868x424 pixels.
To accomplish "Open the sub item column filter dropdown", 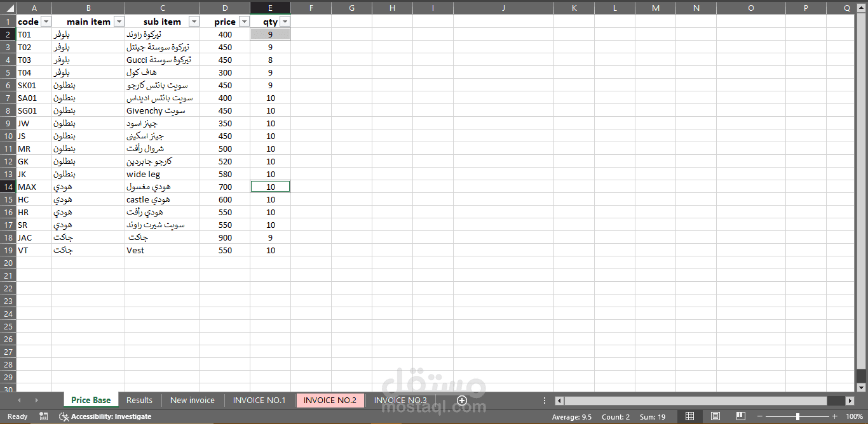I will [x=194, y=22].
